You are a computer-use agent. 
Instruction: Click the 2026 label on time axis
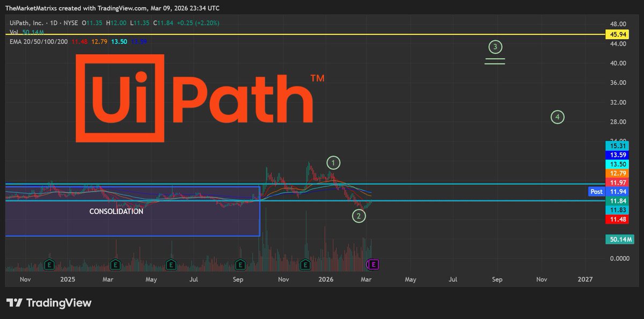tap(325, 279)
